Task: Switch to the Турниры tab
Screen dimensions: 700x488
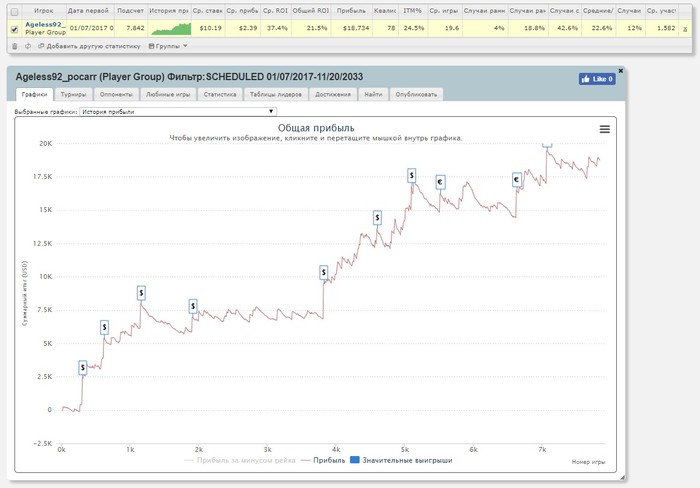Action: point(74,94)
